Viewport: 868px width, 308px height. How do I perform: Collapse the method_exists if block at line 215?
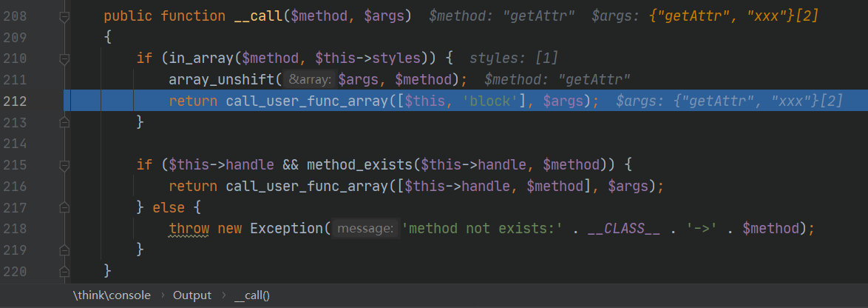[65, 165]
